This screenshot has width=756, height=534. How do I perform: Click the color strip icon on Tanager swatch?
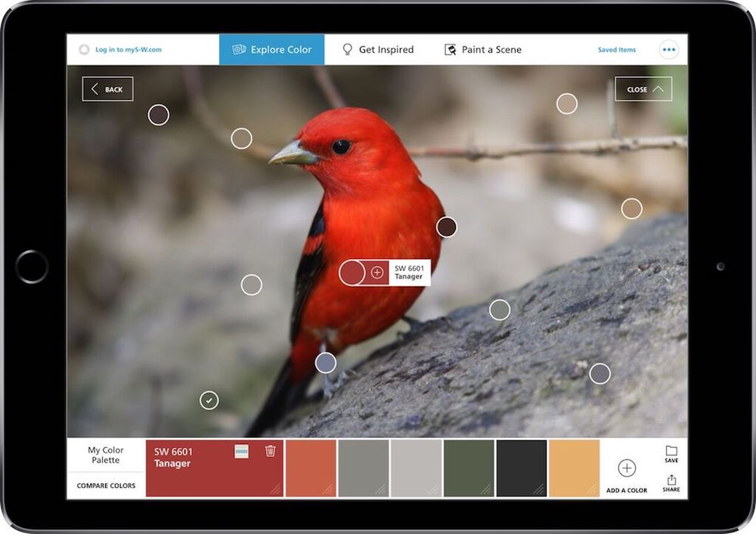[241, 451]
